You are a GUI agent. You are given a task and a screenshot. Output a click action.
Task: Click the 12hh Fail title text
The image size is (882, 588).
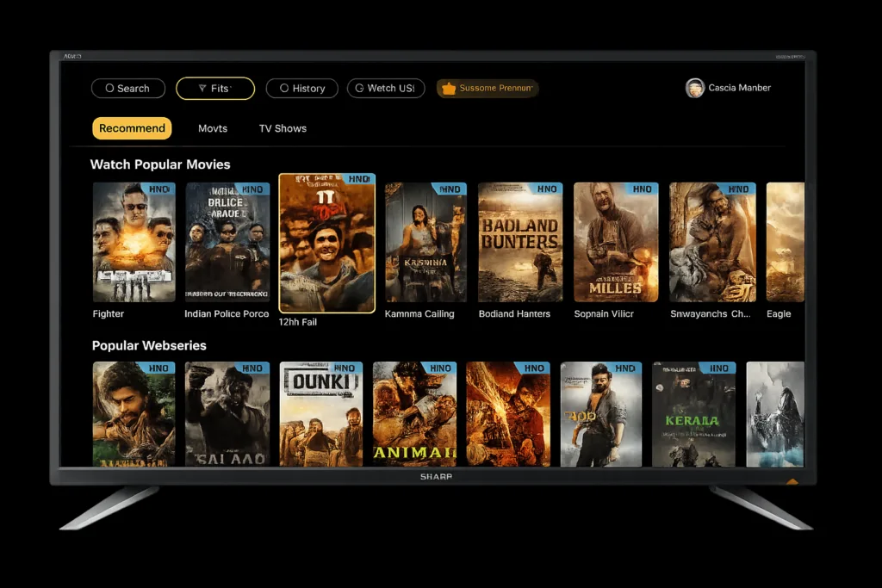[x=297, y=322]
